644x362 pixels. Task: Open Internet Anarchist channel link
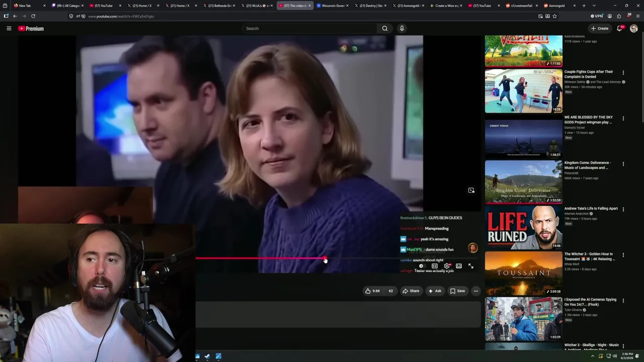coord(578,214)
